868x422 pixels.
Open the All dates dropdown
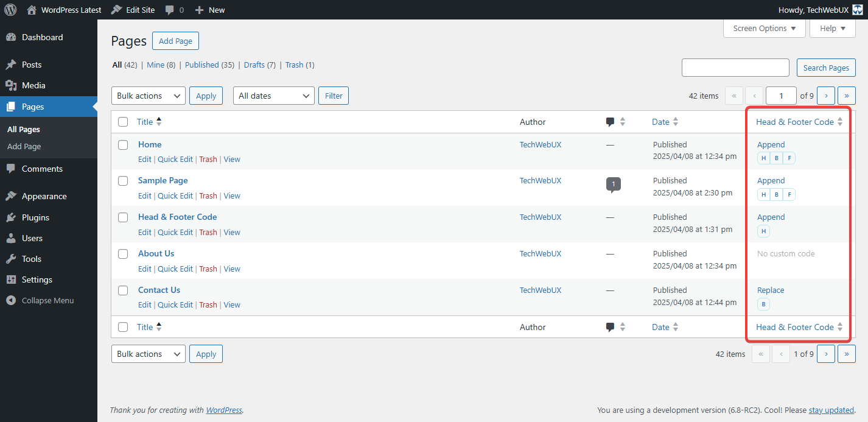tap(274, 96)
